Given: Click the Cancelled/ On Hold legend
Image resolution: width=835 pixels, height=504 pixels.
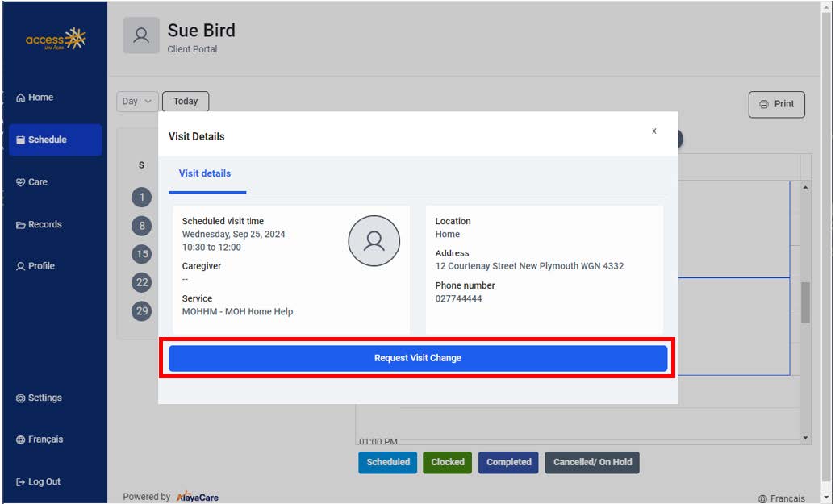Looking at the screenshot, I should 592,463.
